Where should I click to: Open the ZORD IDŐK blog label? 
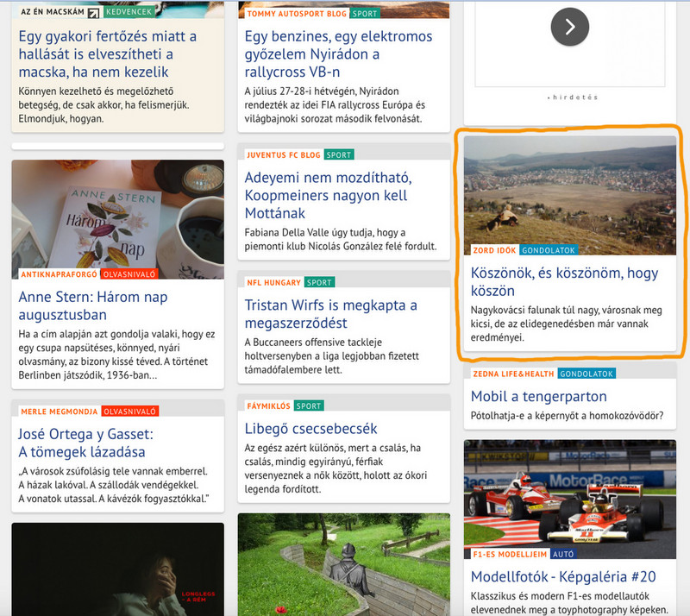pyautogui.click(x=494, y=250)
